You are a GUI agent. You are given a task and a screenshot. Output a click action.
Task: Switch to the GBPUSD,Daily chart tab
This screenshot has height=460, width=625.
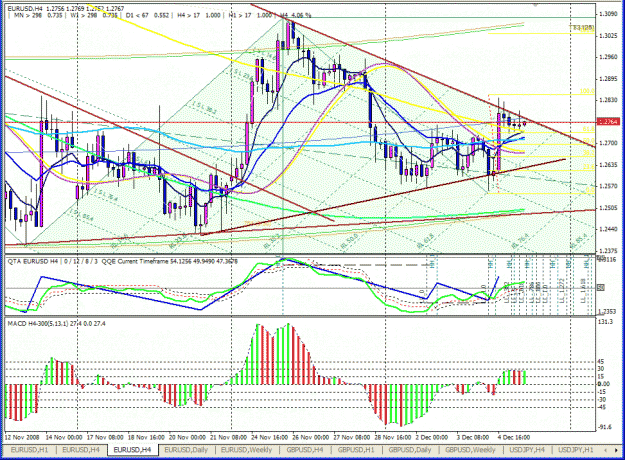click(410, 450)
